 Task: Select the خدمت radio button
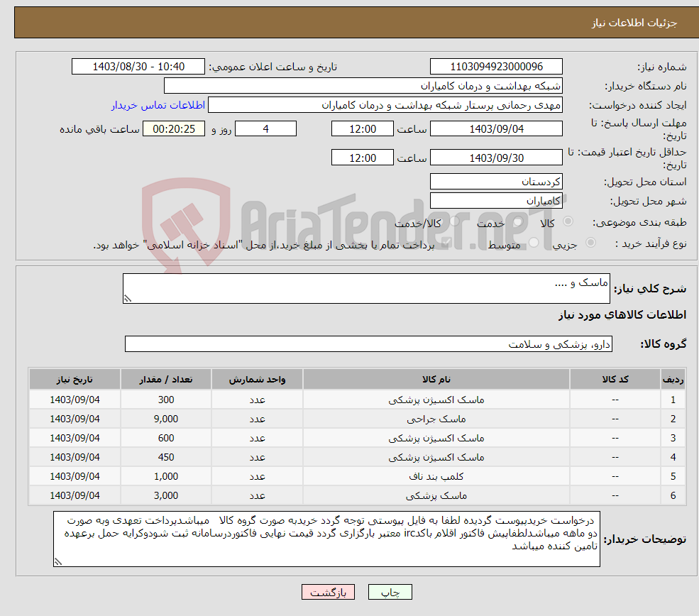(x=517, y=221)
